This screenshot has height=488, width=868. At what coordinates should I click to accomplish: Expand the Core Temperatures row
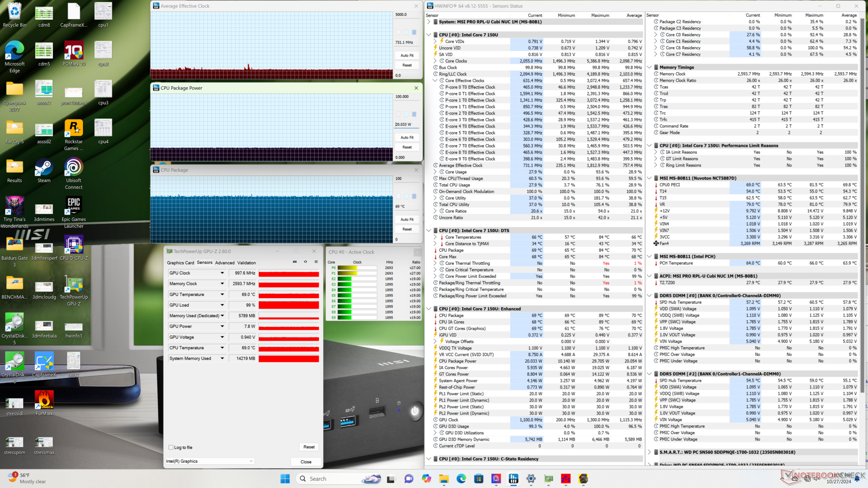(435, 237)
